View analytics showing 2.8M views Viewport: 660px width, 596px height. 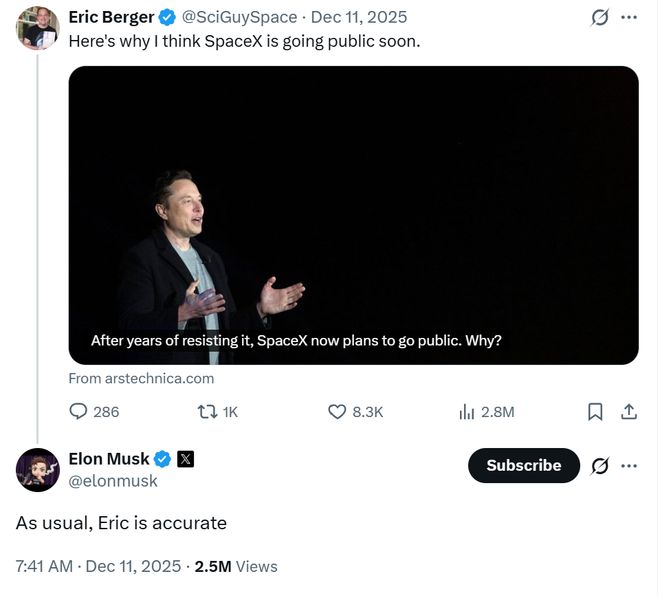coord(466,411)
